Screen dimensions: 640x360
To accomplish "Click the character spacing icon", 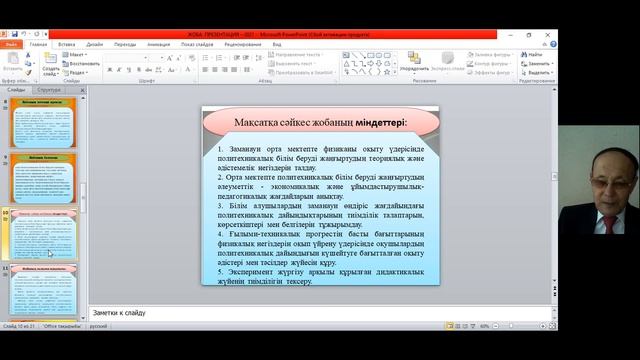I will [x=159, y=70].
